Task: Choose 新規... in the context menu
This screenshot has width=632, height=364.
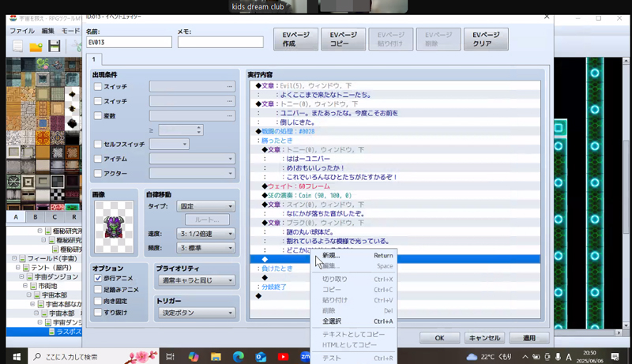Action: pyautogui.click(x=355, y=255)
